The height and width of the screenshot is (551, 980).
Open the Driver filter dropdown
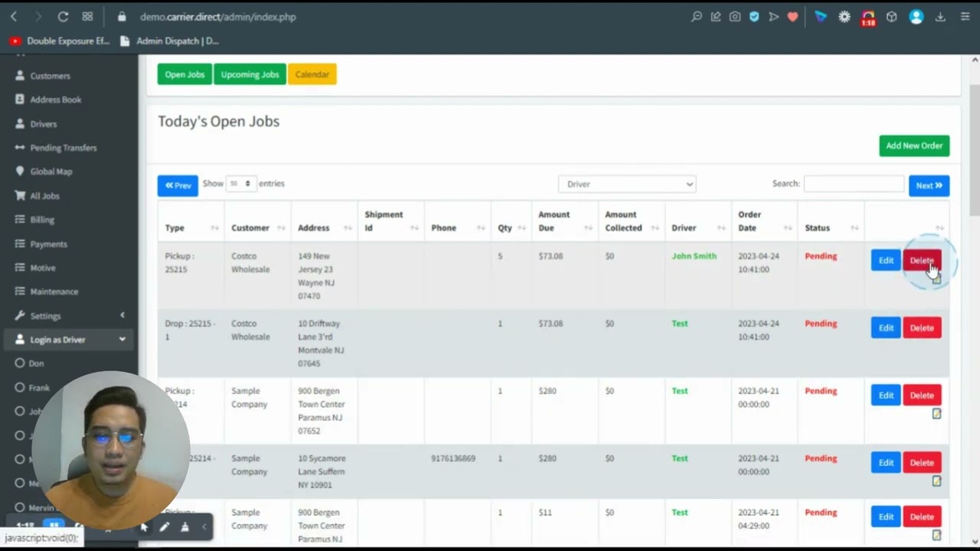(627, 184)
